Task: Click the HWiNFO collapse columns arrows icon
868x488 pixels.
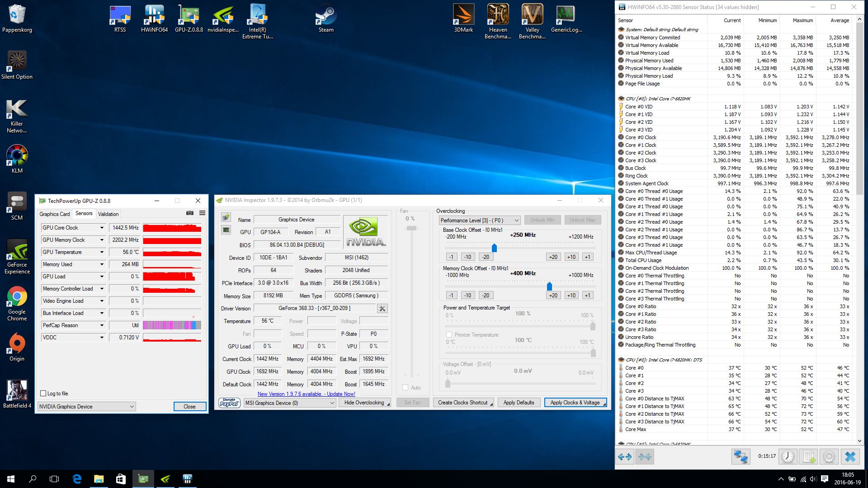Action: click(x=645, y=457)
